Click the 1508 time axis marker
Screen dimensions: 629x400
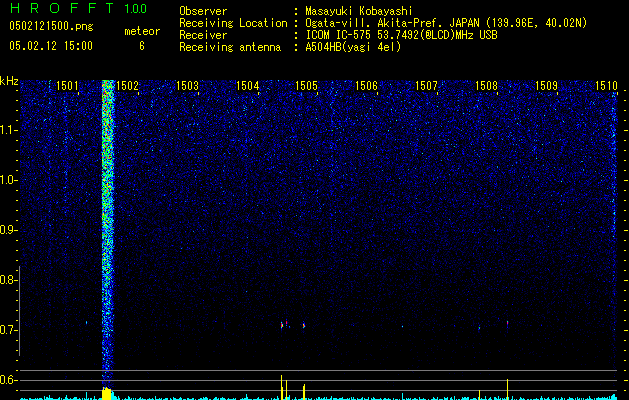click(486, 85)
